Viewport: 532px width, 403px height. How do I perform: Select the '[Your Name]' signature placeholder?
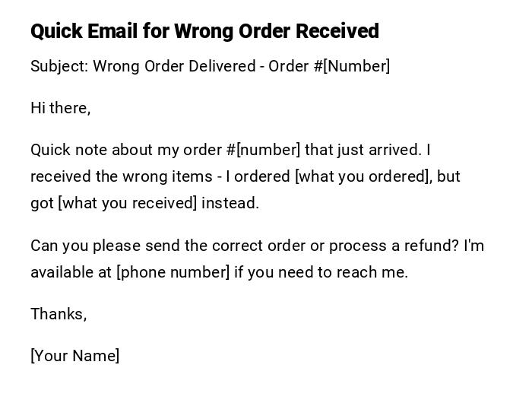pyautogui.click(x=74, y=356)
